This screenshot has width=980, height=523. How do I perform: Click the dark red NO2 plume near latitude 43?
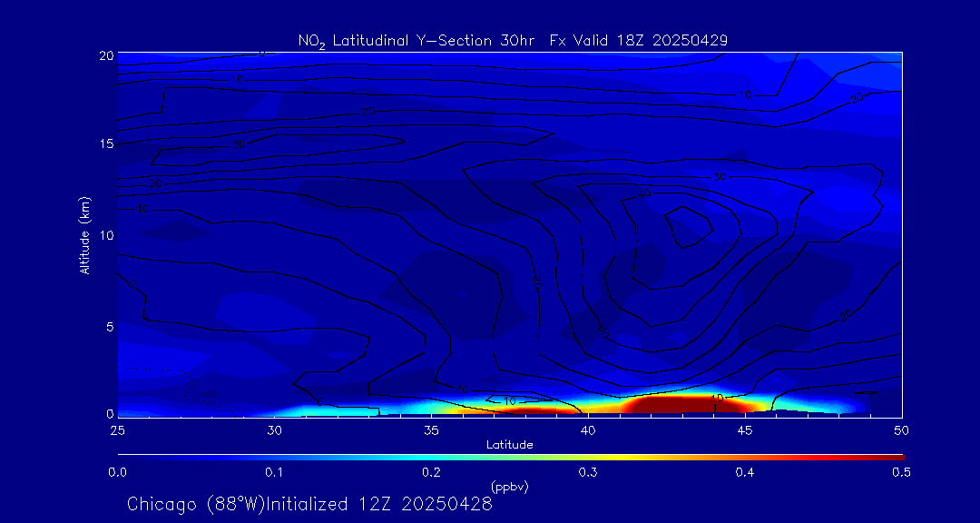[x=684, y=403]
